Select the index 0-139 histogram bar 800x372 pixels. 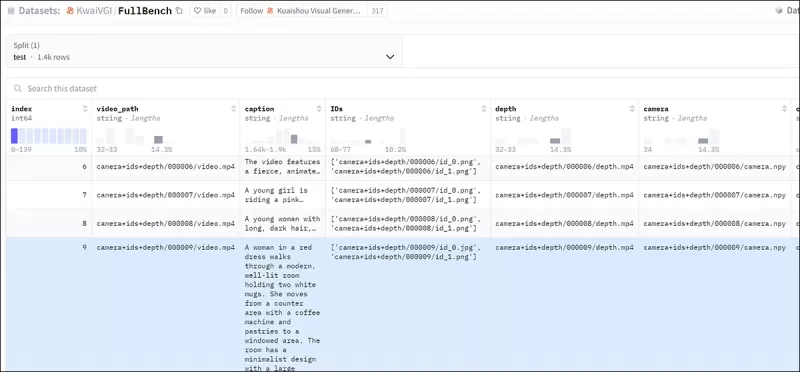[x=14, y=136]
